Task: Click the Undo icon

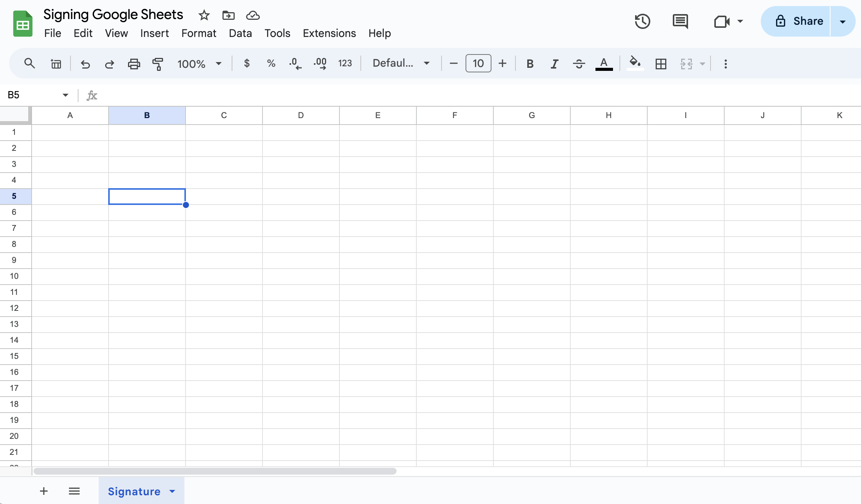Action: (x=84, y=64)
